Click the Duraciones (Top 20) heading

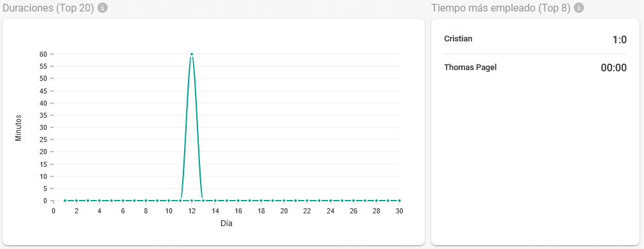[x=48, y=8]
